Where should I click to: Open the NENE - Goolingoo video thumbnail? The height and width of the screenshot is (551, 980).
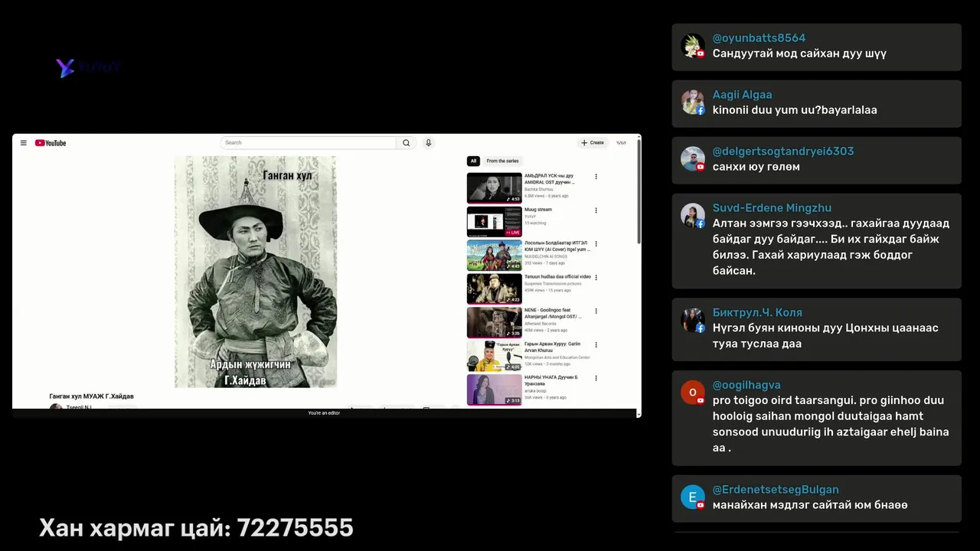coord(495,323)
